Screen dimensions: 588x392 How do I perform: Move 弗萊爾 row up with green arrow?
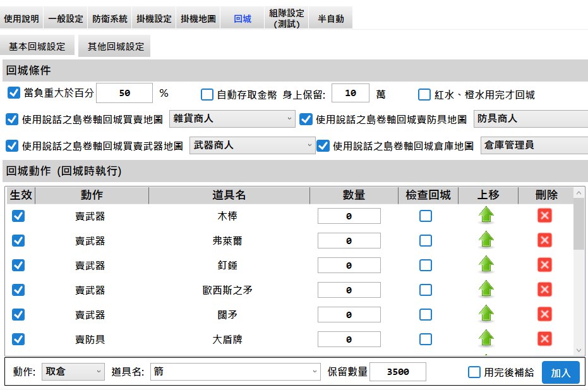click(486, 240)
